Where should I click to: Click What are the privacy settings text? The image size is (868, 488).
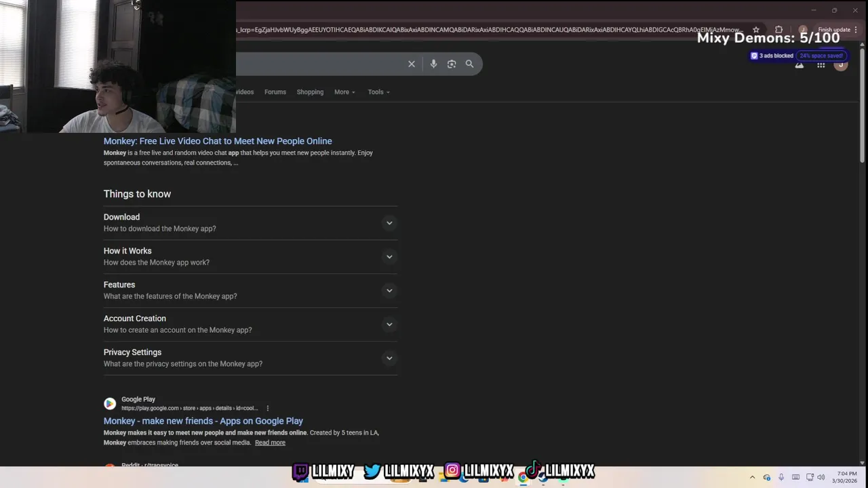(x=183, y=365)
